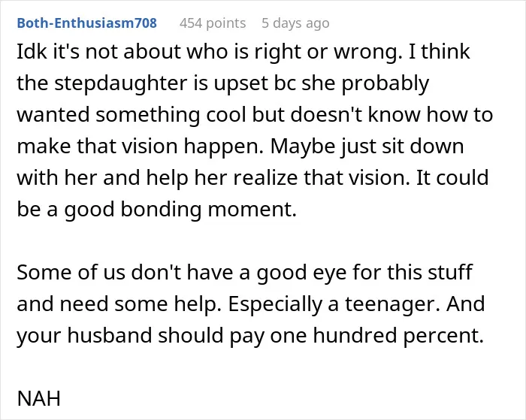Screen dimensions: 526x420
Task: Click the phrase "bonding moment"
Action: click(208, 210)
